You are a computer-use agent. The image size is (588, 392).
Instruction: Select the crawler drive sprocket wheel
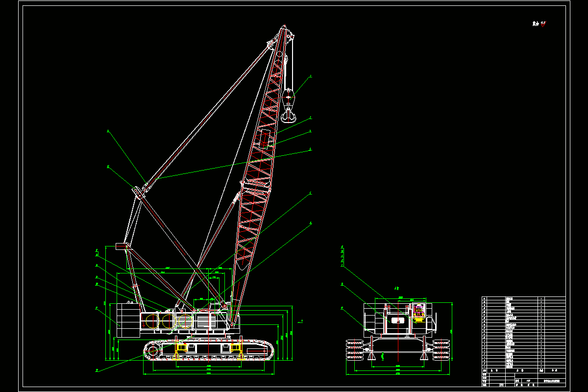152,351
